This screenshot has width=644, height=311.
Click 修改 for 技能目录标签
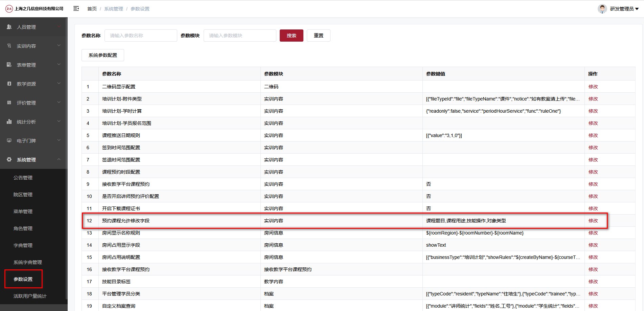(593, 282)
